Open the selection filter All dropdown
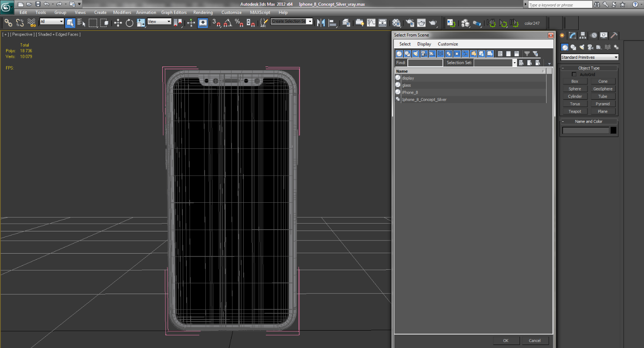This screenshot has width=644, height=348. [51, 21]
